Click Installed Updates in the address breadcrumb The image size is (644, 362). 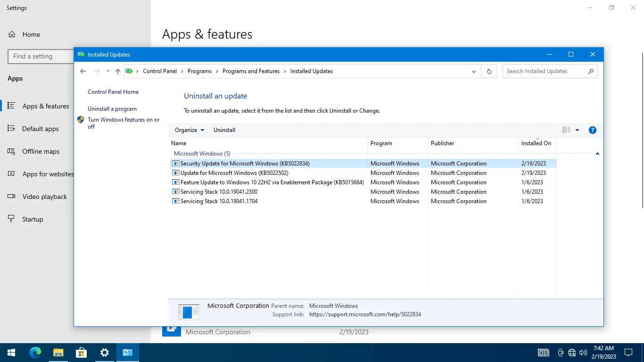pos(312,71)
